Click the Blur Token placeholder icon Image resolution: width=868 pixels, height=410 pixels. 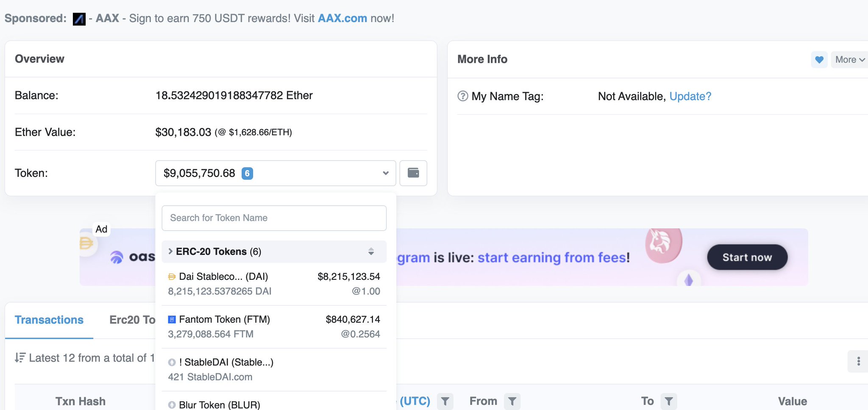[x=172, y=405]
